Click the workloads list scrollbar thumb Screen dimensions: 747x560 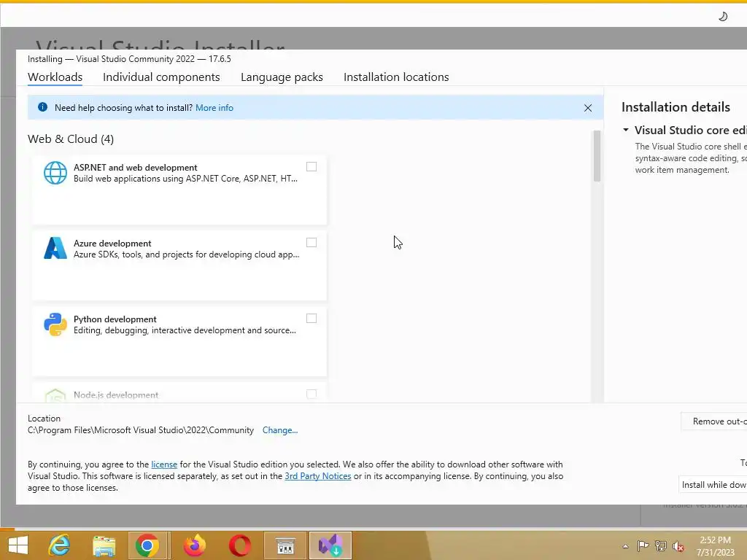(x=597, y=156)
